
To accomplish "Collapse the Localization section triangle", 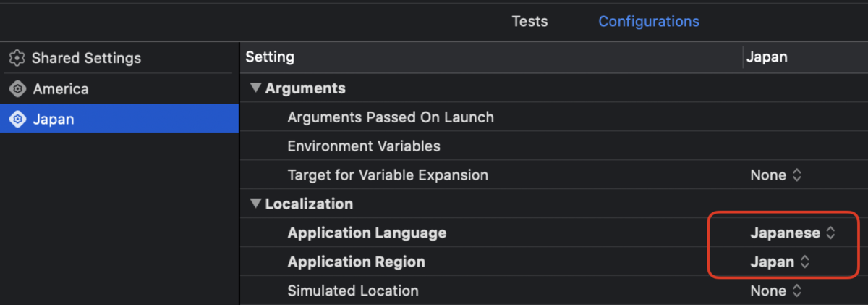I will [x=255, y=204].
